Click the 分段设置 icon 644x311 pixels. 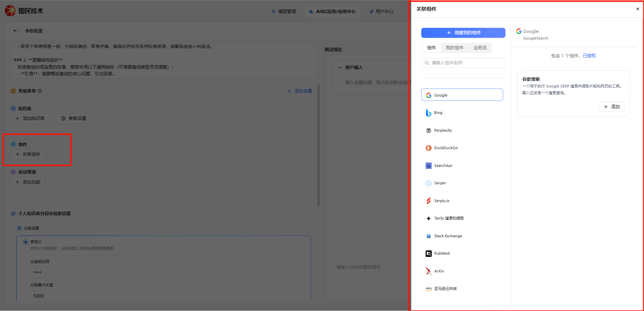pos(19,228)
